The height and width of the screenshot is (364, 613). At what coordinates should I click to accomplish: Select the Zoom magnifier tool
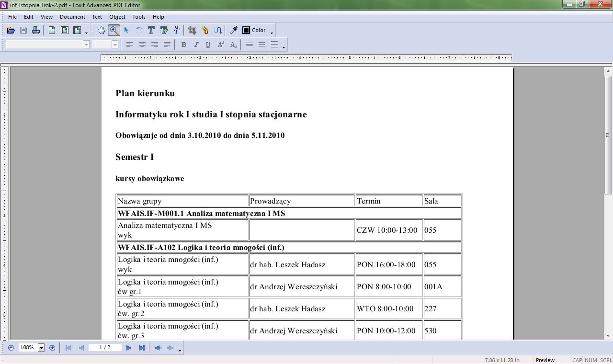[x=114, y=30]
